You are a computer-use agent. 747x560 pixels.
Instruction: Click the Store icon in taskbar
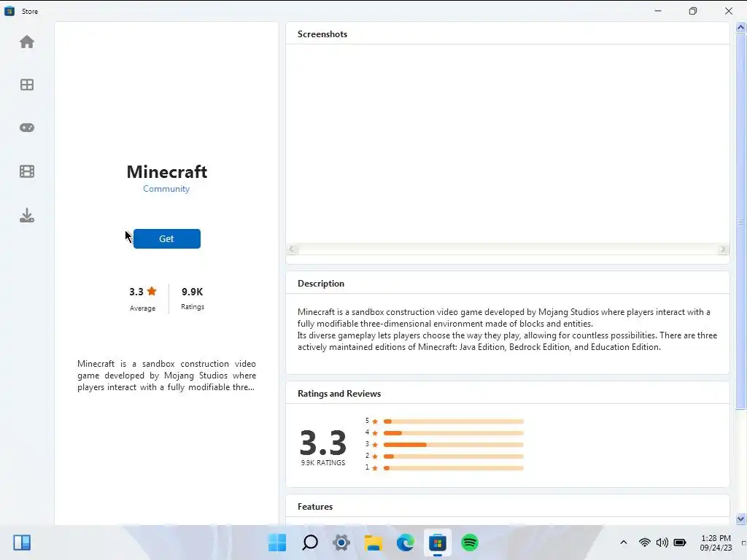pyautogui.click(x=438, y=542)
